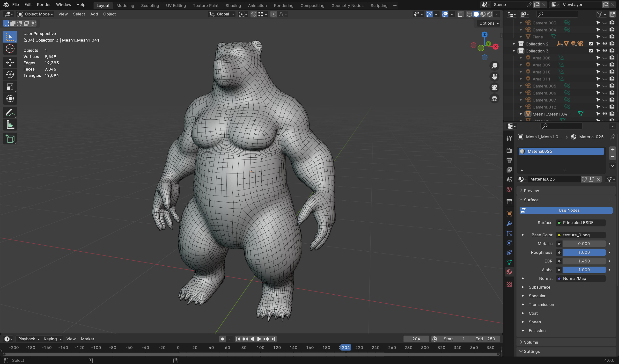Screen dimensions: 619x364
Task: Activate the Transform tool
Action: (x=10, y=99)
